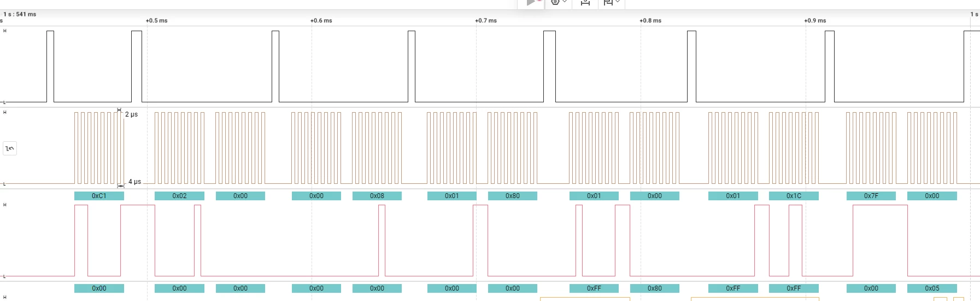Open the trigger mode hexagon icon
Image resolution: width=980 pixels, height=301 pixels.
pos(555,2)
